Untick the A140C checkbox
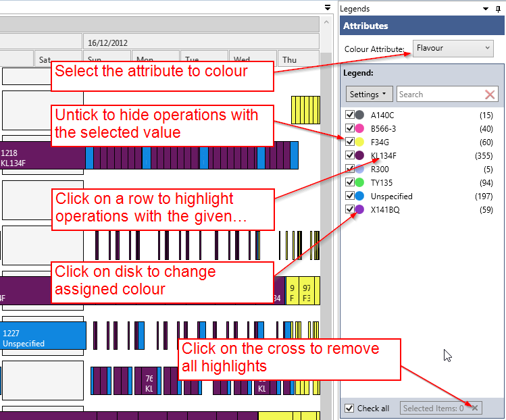Viewport: 506px width, 420px height. click(350, 115)
